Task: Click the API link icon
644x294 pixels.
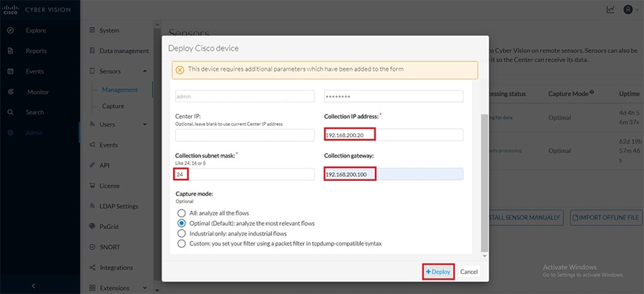Action: coord(92,165)
